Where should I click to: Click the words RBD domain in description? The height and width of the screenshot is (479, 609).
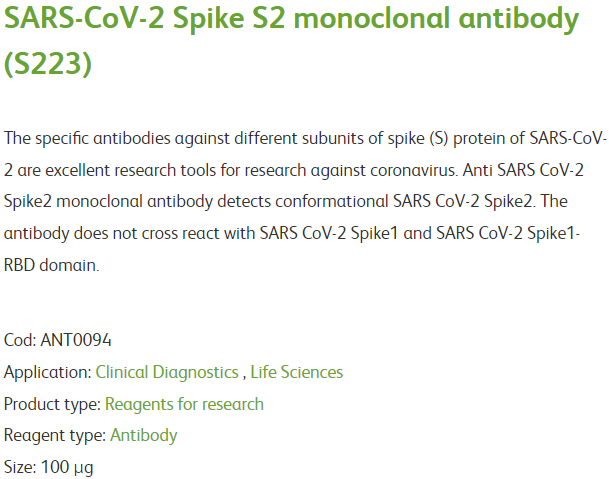(51, 265)
